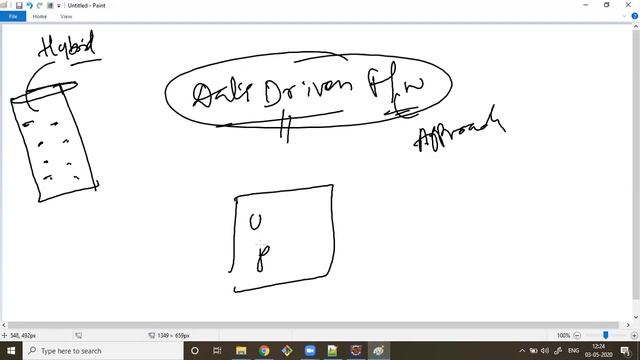Open Zoom from the taskbar
The image size is (640, 360).
coord(310,351)
